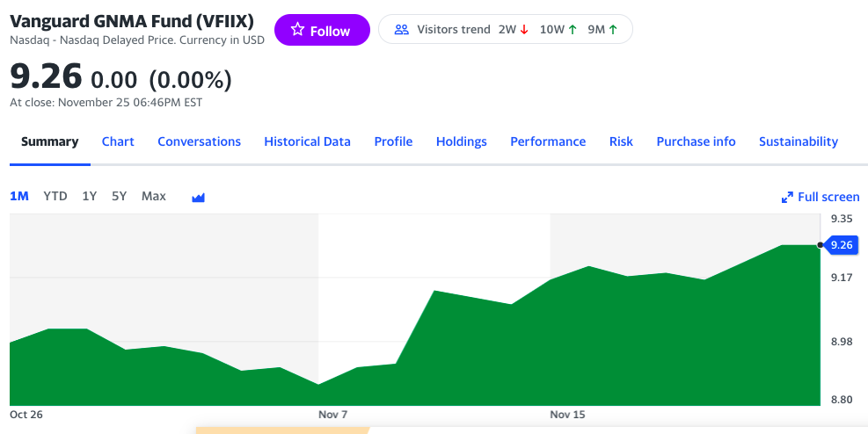Click the At close November 25 timestamp
The image size is (868, 434).
[x=106, y=102]
